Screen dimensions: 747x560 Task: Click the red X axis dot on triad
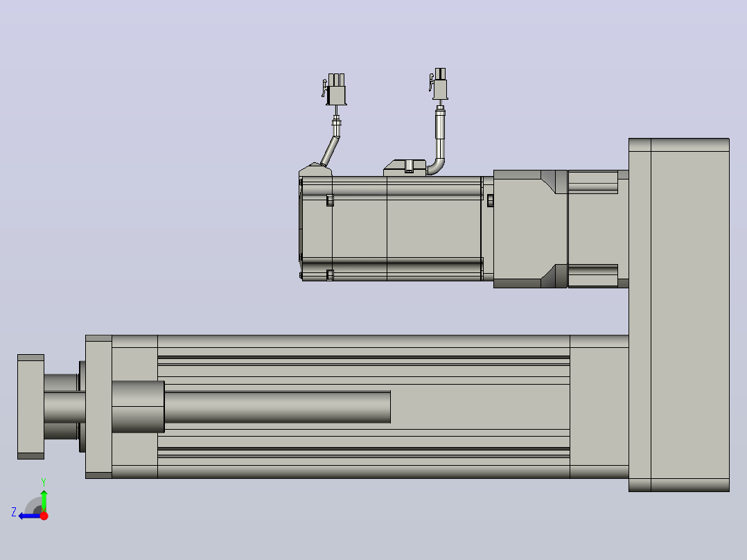(44, 516)
